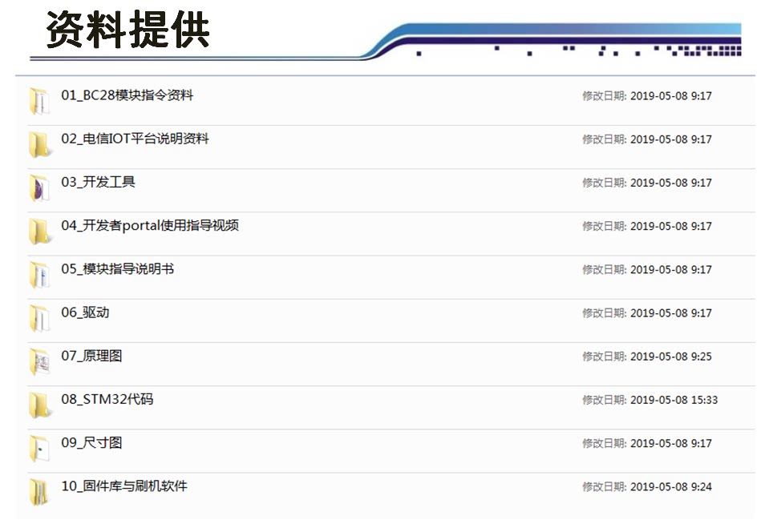This screenshot has height=532, width=769.
Task: Click the 05_模块指导说明书 folder icon
Action: [x=38, y=274]
